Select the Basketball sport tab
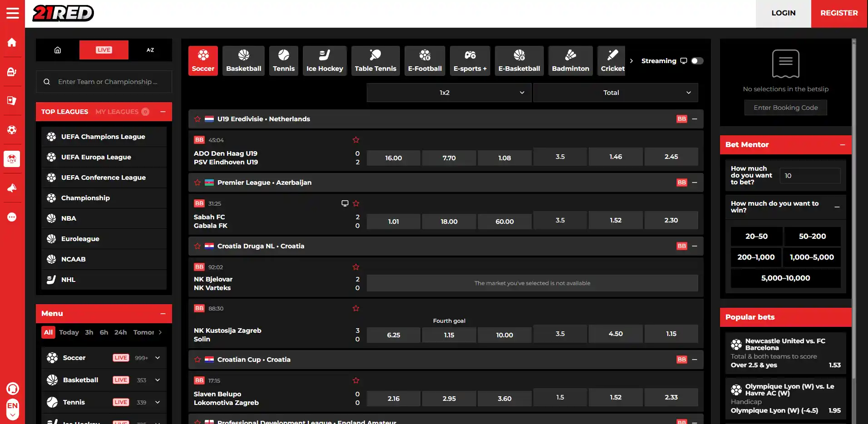Viewport: 868px width, 424px height. 244,61
